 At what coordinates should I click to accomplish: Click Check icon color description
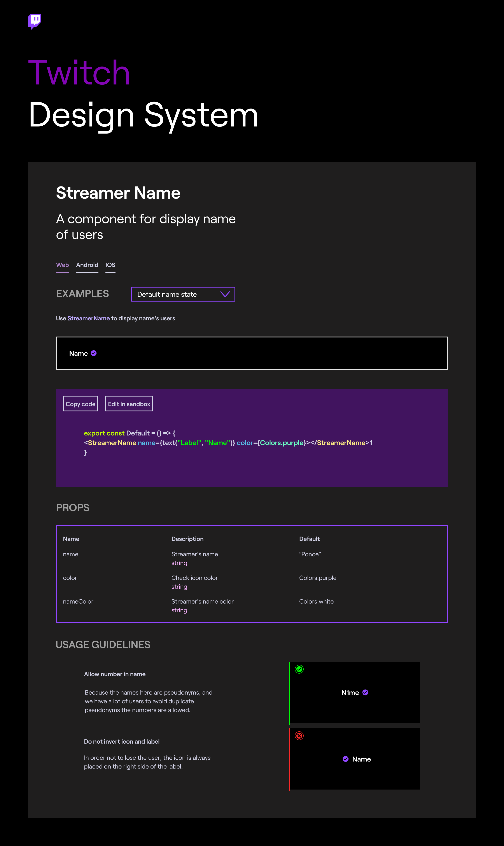click(195, 578)
